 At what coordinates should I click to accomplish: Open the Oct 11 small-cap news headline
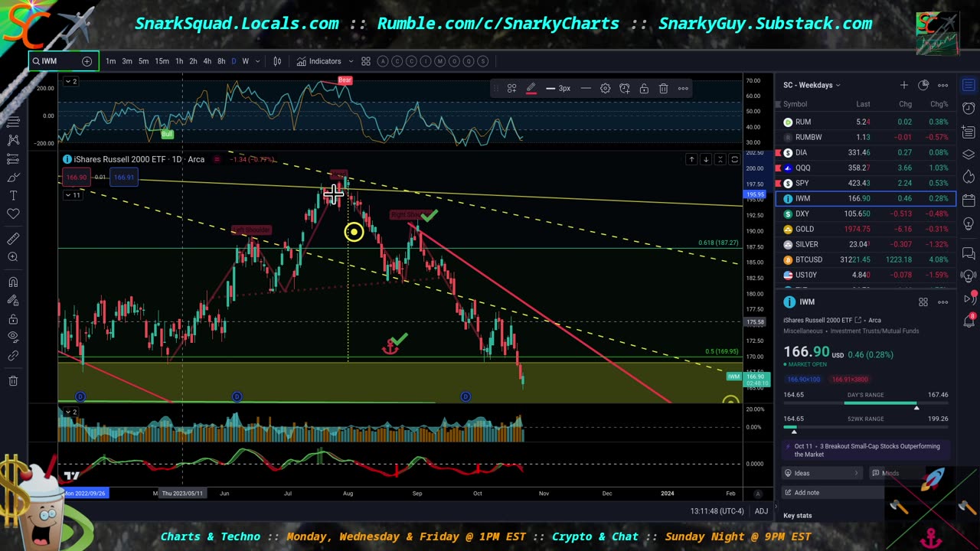(865, 450)
